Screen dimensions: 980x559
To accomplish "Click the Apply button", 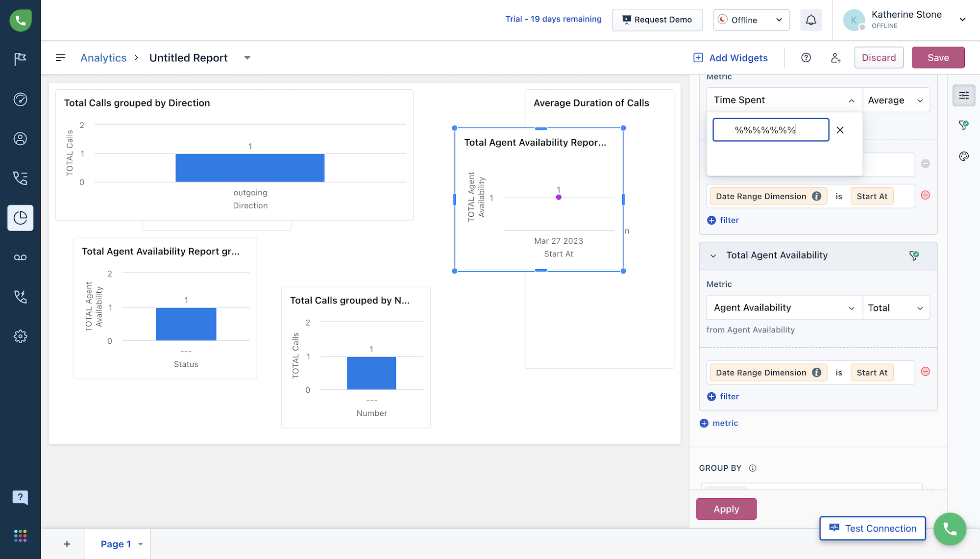I will (x=726, y=508).
